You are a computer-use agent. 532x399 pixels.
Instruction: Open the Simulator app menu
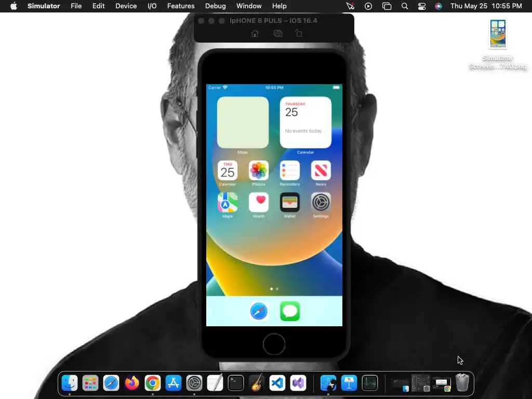point(44,6)
